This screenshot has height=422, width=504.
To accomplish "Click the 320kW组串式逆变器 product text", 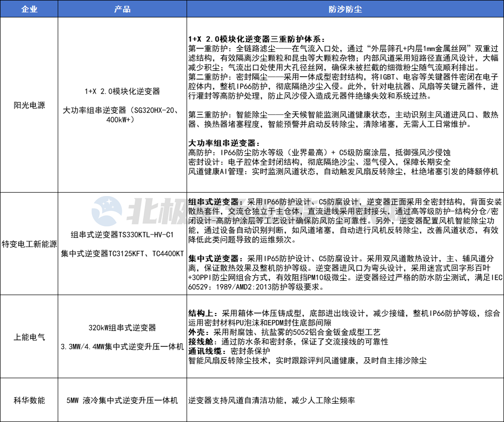I will 122,327.
